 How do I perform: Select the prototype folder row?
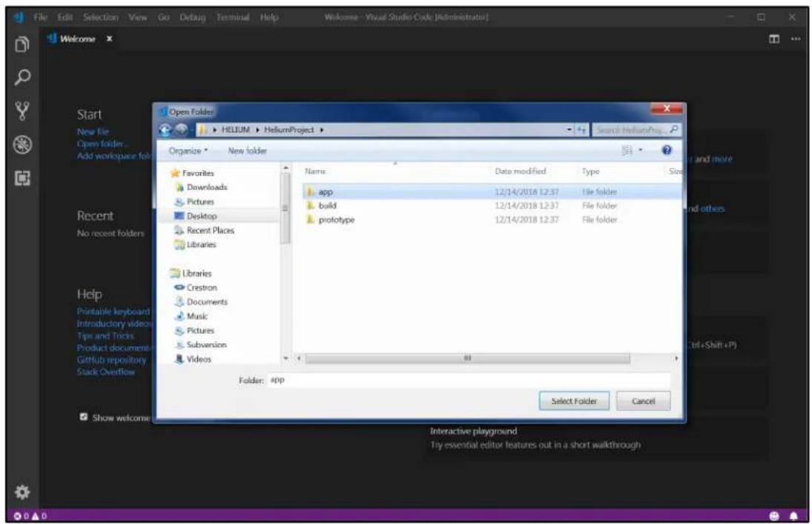pos(492,220)
